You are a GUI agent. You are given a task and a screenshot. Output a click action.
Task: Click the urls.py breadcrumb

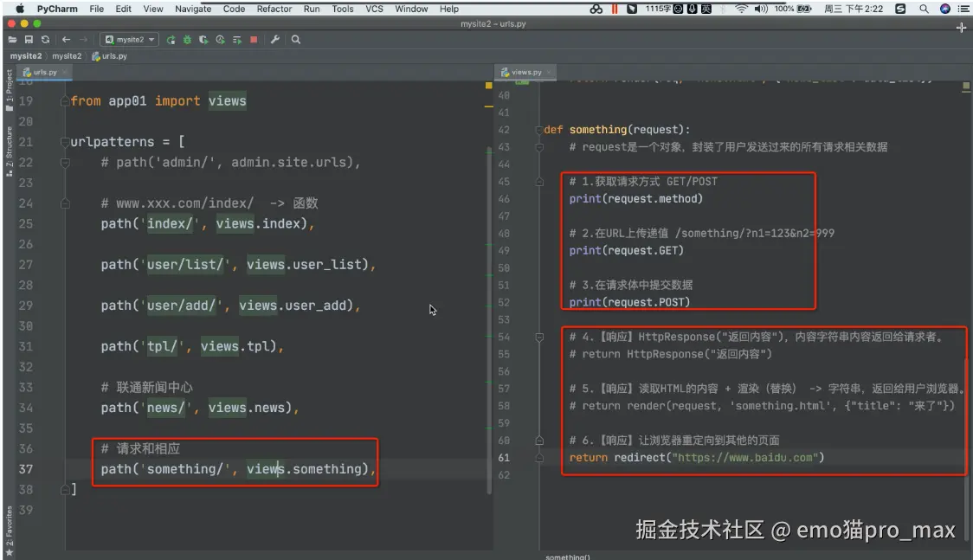[x=110, y=55]
